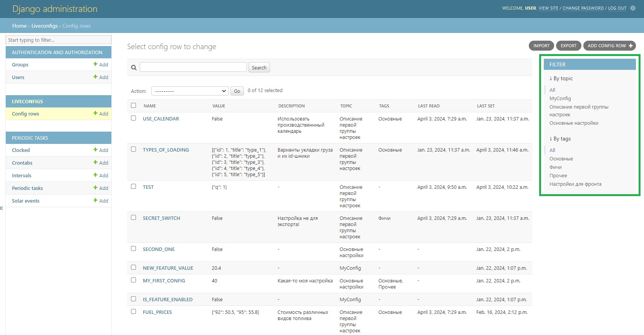Collapse the sidebar with « toggle

pyautogui.click(x=2, y=208)
